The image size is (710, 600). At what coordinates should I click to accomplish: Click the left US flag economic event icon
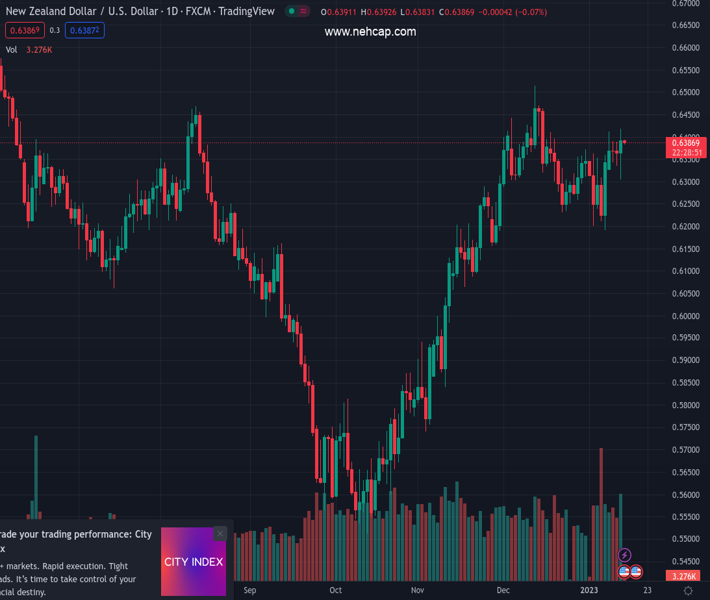click(x=625, y=571)
